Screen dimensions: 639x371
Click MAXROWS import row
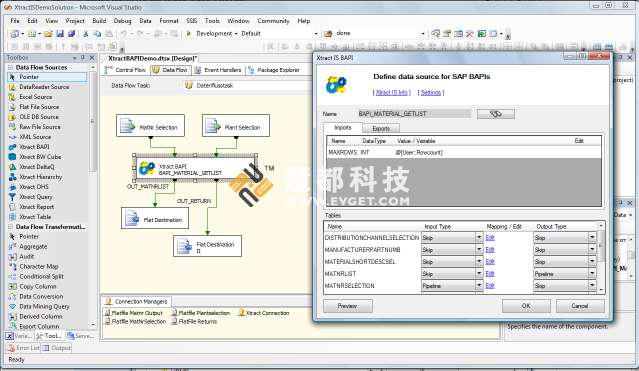[464, 152]
